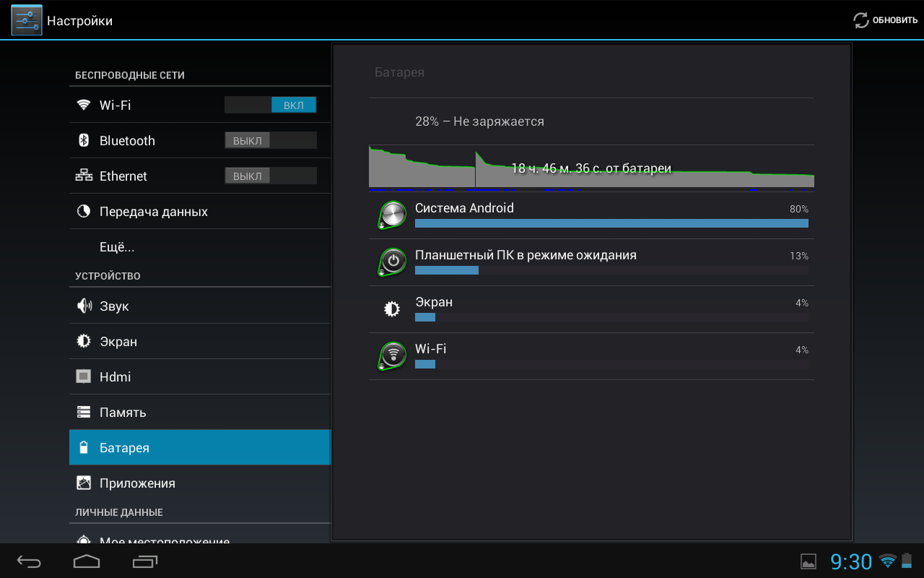The height and width of the screenshot is (578, 924).
Task: Tap the Экран brightness icon in battery list
Action: click(x=391, y=309)
